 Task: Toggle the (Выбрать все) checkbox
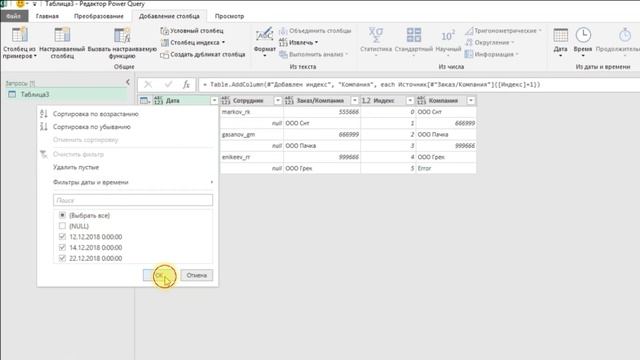[62, 215]
